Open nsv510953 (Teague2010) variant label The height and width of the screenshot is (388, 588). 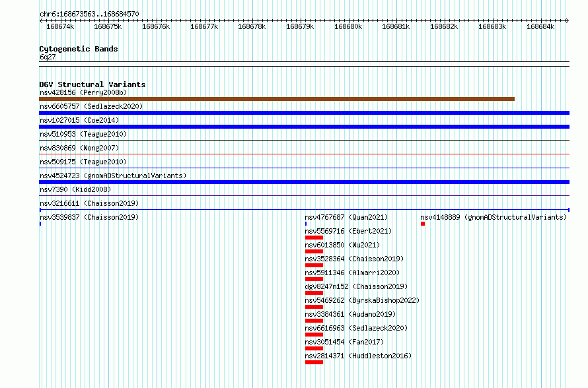[83, 134]
